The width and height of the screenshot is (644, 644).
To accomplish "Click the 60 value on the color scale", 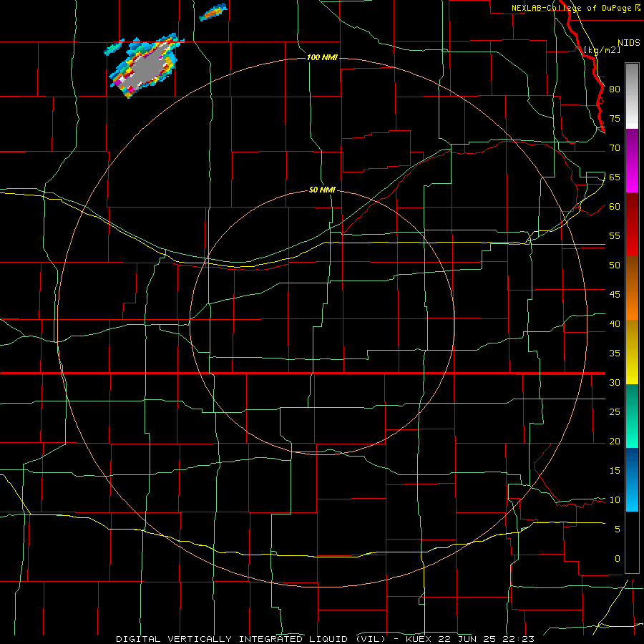I will pyautogui.click(x=615, y=207).
